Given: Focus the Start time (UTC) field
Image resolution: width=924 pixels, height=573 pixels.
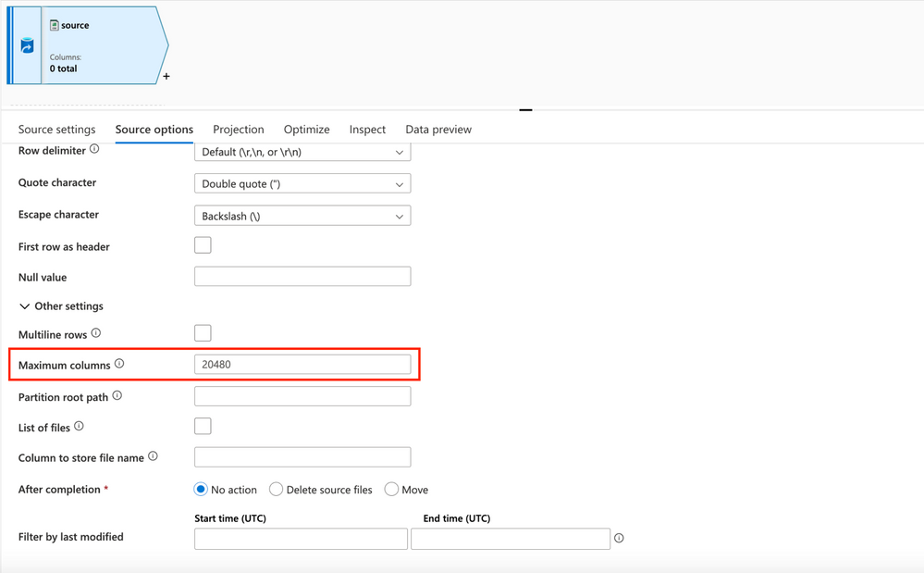Looking at the screenshot, I should 302,539.
